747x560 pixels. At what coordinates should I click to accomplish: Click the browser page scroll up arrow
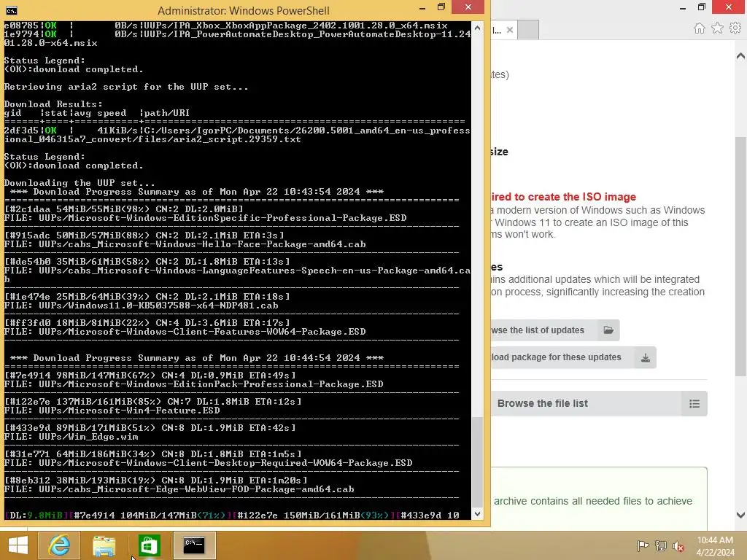[x=740, y=56]
